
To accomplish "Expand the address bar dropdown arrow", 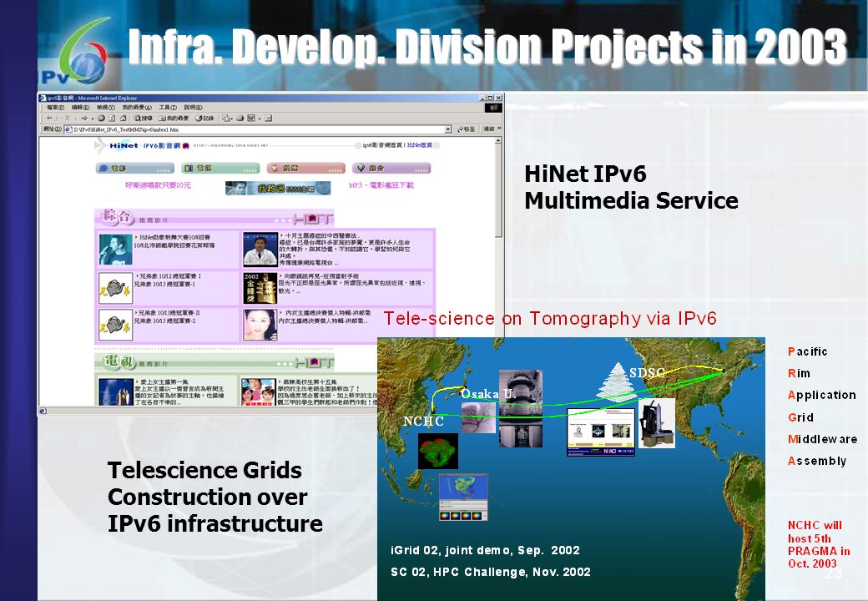I will pos(448,129).
